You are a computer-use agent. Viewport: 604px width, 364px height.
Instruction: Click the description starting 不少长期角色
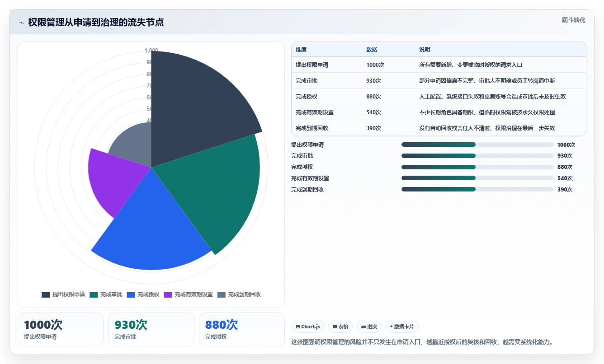[x=487, y=112]
